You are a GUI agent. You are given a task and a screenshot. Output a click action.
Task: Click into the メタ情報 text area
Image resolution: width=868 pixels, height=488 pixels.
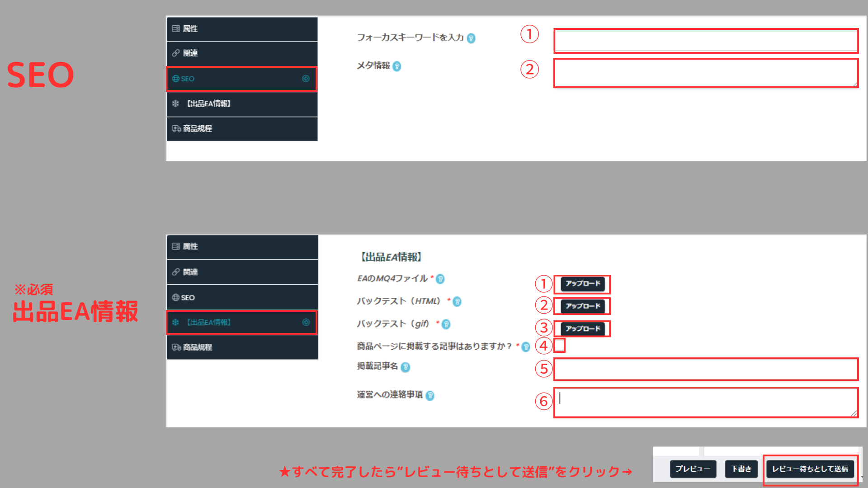(706, 73)
